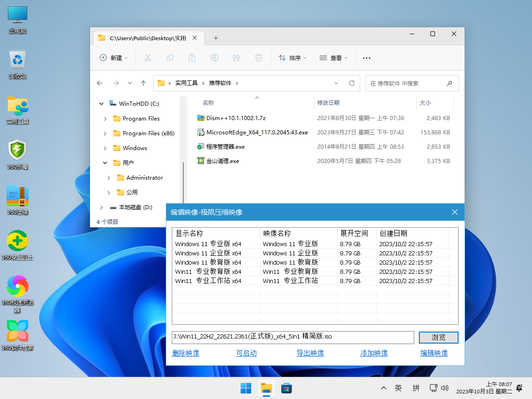The height and width of the screenshot is (399, 532).
Task: Click the up-directory arrow in Explorer
Action: pyautogui.click(x=143, y=83)
